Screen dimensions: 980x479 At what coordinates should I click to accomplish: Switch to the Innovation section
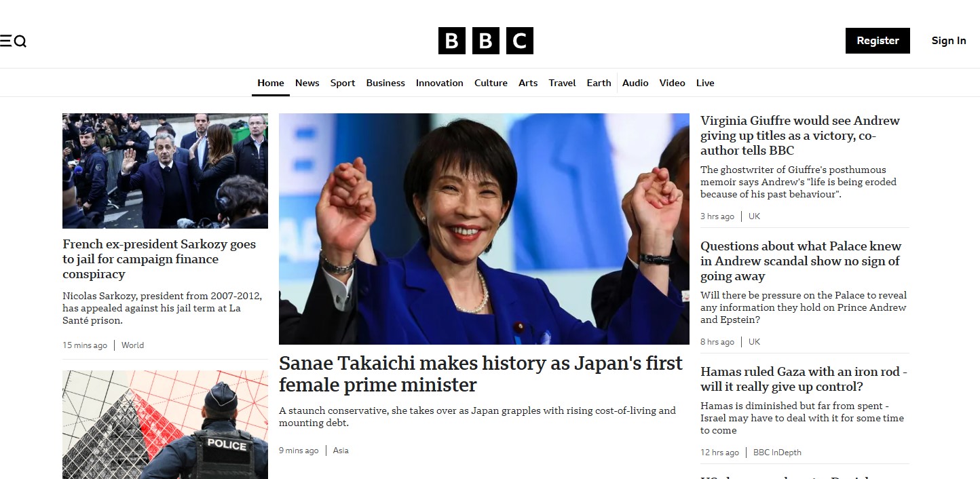point(439,83)
